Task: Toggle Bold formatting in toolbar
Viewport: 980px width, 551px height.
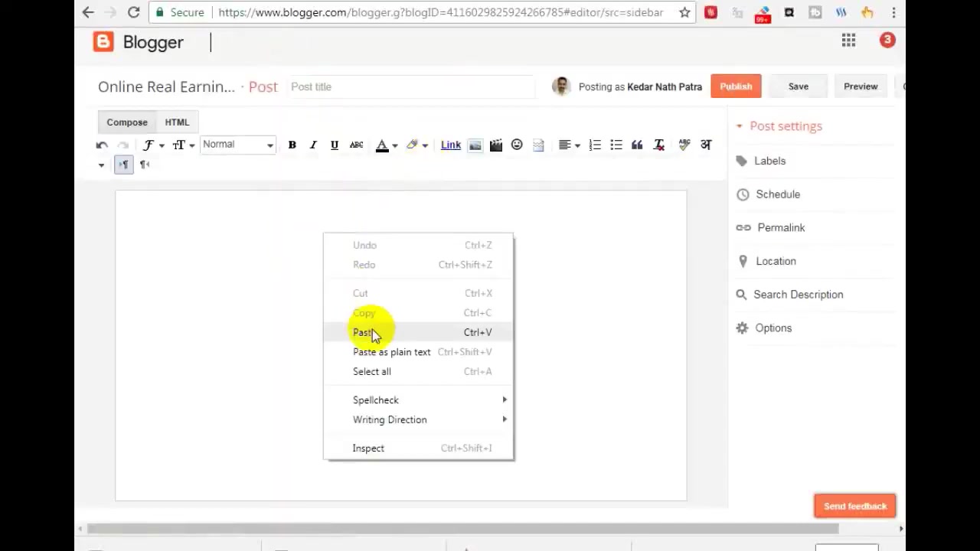Action: coord(292,145)
